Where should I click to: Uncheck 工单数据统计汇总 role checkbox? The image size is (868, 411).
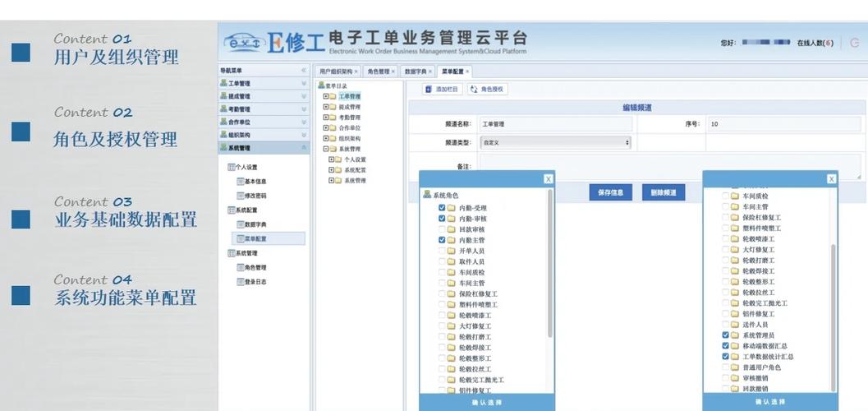coord(725,357)
